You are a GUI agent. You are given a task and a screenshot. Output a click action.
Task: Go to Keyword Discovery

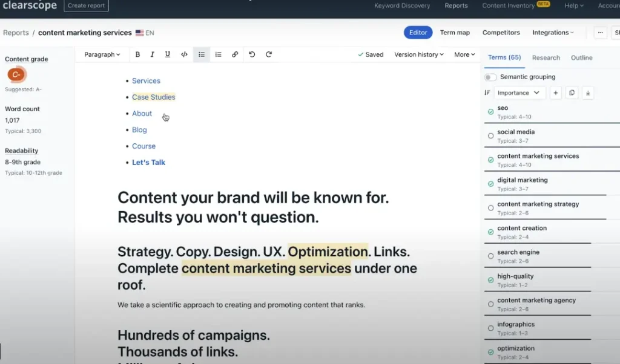402,5
